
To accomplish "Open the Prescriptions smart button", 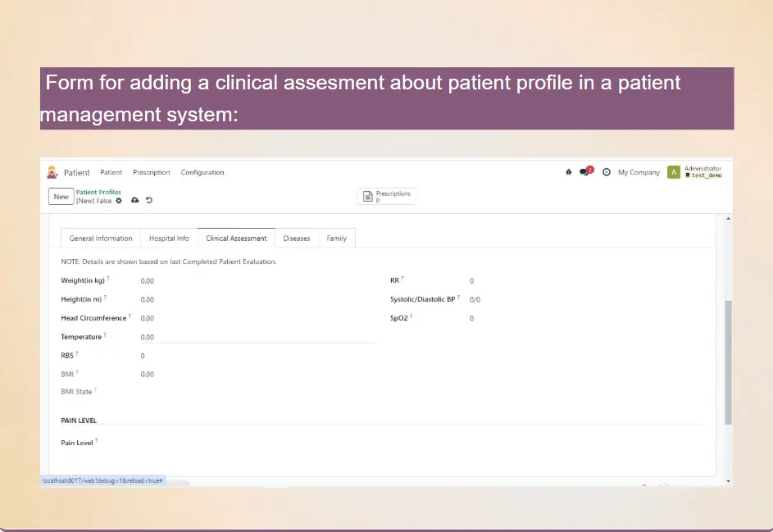I will point(386,197).
